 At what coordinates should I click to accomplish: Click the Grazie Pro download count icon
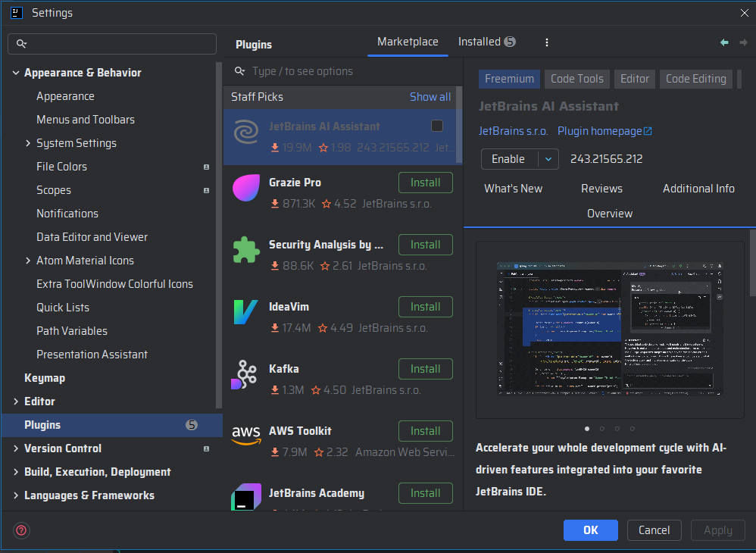(x=275, y=204)
